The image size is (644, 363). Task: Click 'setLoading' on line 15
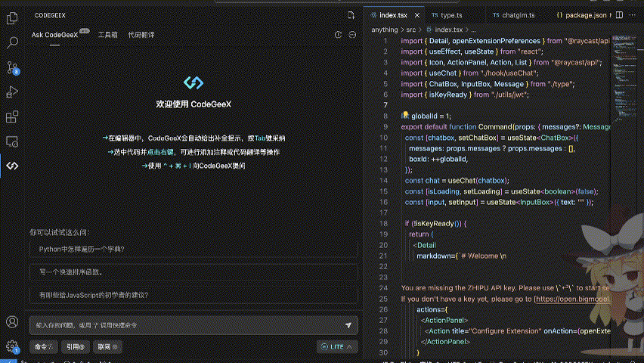[x=481, y=191]
